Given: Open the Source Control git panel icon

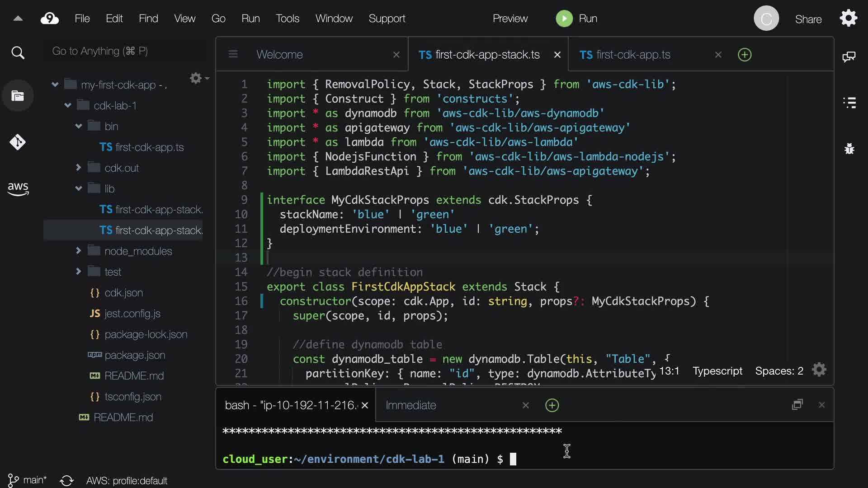Looking at the screenshot, I should [x=18, y=142].
